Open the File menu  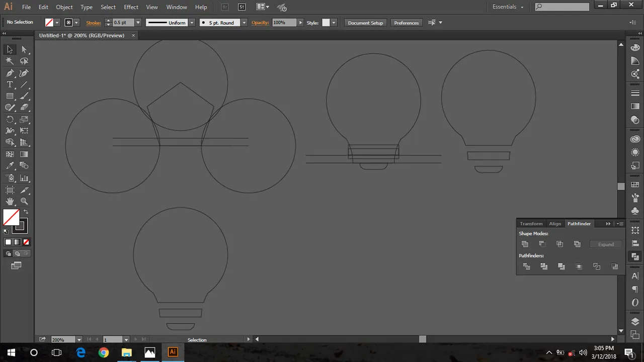27,7
